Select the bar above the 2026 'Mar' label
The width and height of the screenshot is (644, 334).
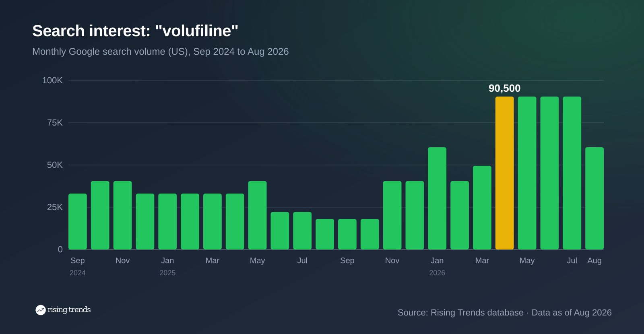coord(482,208)
